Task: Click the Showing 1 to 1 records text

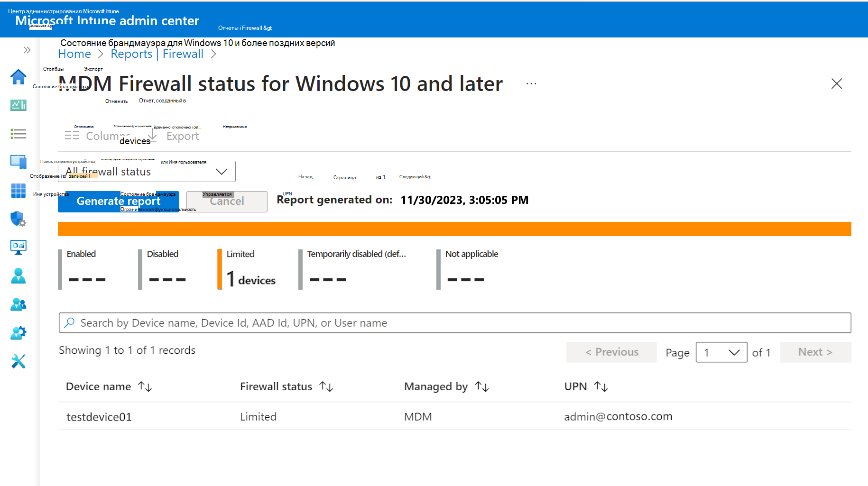Action: click(x=127, y=350)
